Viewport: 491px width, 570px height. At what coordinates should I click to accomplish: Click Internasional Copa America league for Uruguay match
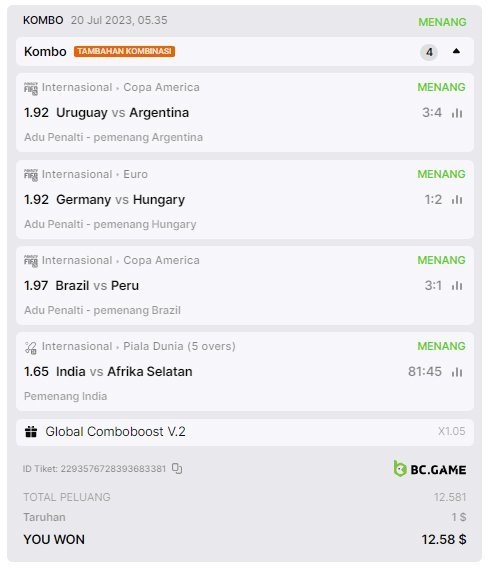121,87
